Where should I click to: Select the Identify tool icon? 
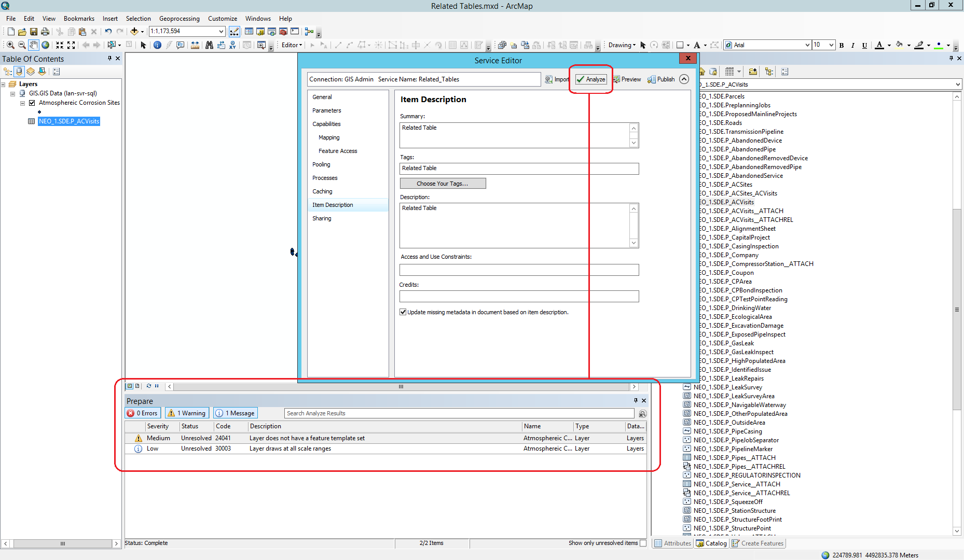(x=157, y=45)
